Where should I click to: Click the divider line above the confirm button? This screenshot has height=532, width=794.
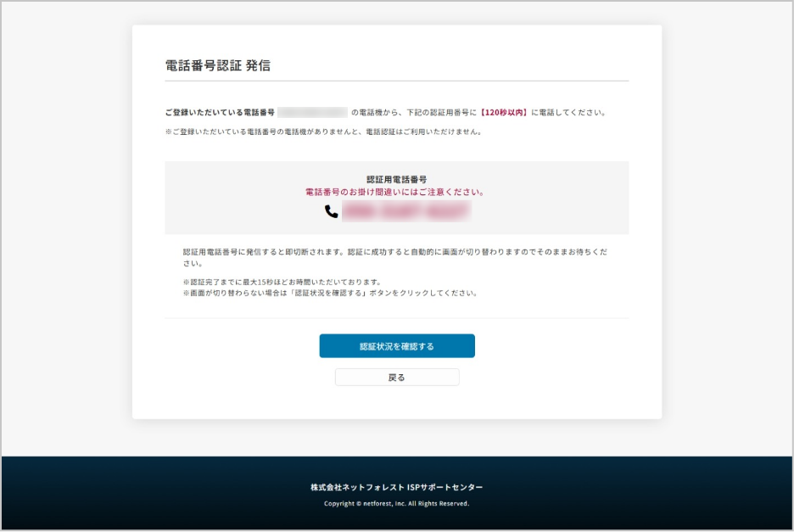coord(396,319)
